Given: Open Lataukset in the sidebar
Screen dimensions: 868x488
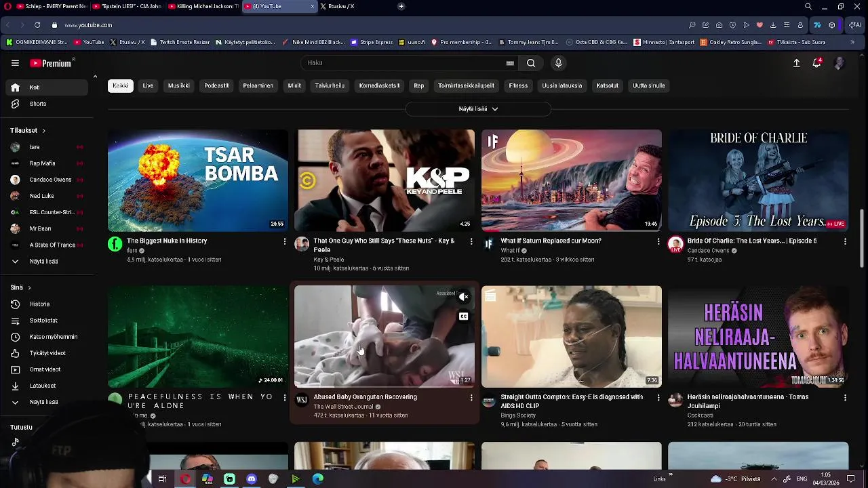Looking at the screenshot, I should [x=46, y=386].
